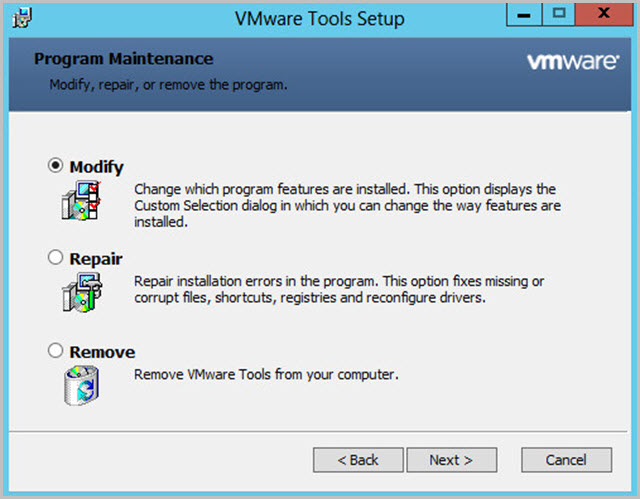Click the vmware logo in header
Viewport: 640px width, 499px height.
tap(573, 62)
